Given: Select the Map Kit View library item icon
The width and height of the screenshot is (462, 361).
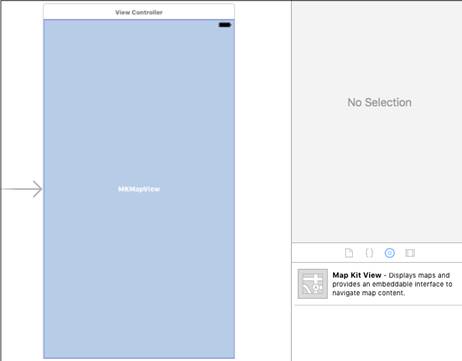Looking at the screenshot, I should click(313, 284).
